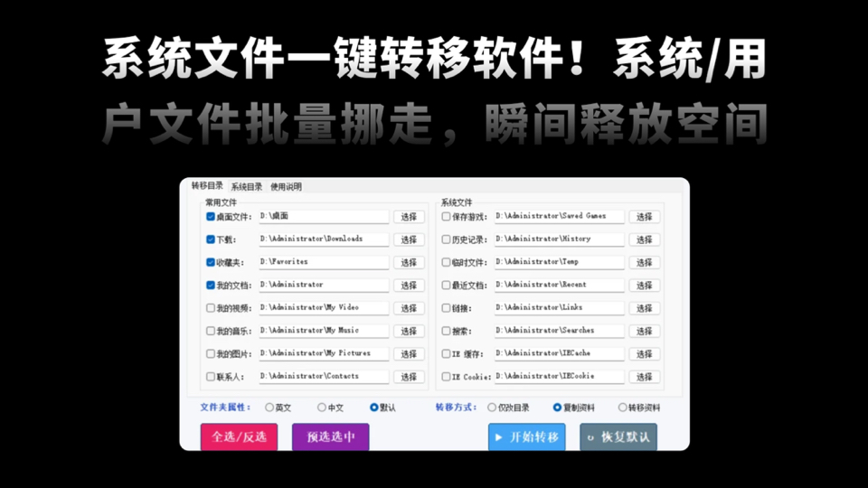Open the 使用说明 tab
868x488 pixels.
(x=286, y=187)
